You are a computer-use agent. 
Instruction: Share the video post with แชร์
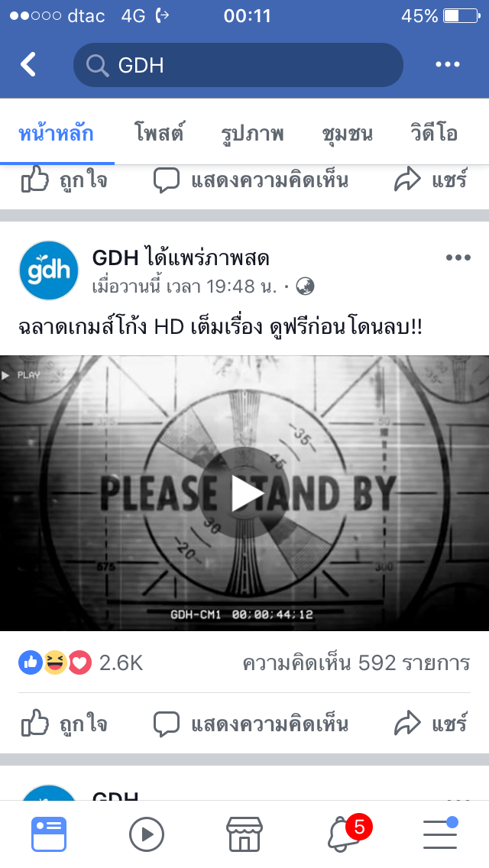[431, 724]
